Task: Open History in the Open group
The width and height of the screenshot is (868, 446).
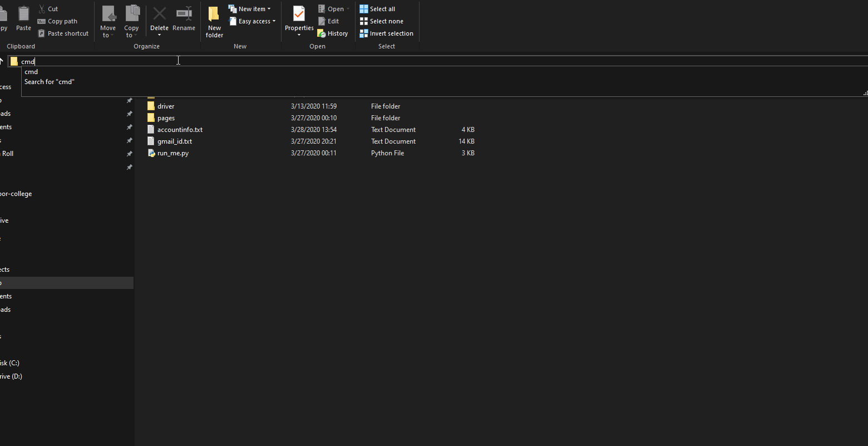Action: coord(333,33)
